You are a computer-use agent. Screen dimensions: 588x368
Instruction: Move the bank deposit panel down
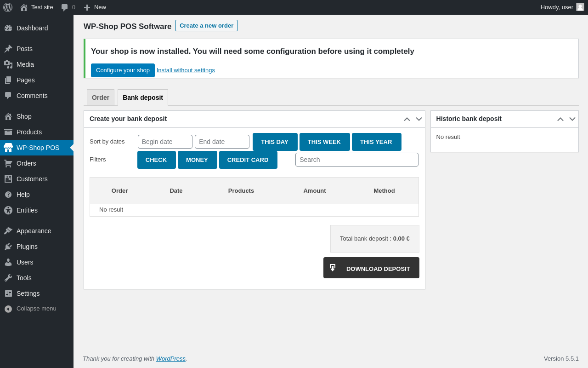tap(419, 119)
